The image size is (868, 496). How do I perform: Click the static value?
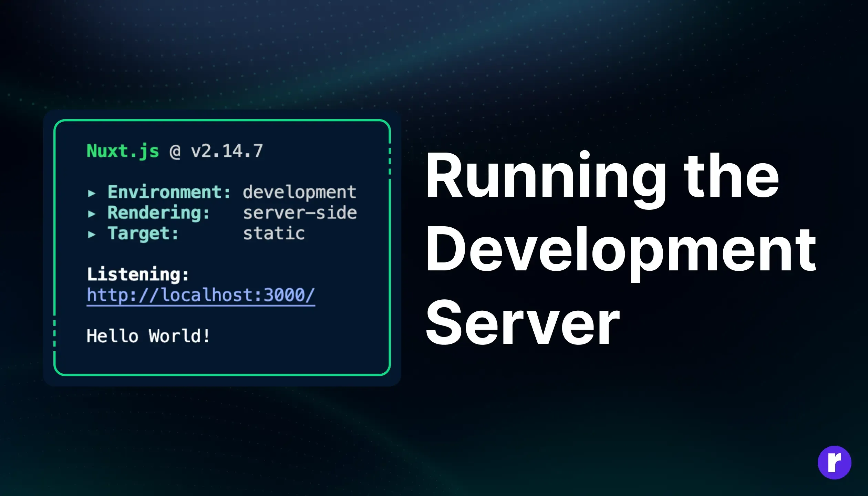274,234
